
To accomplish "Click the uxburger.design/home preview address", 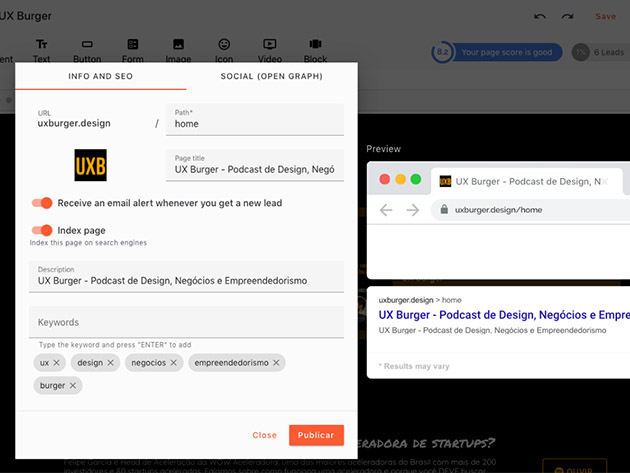I will click(x=498, y=210).
